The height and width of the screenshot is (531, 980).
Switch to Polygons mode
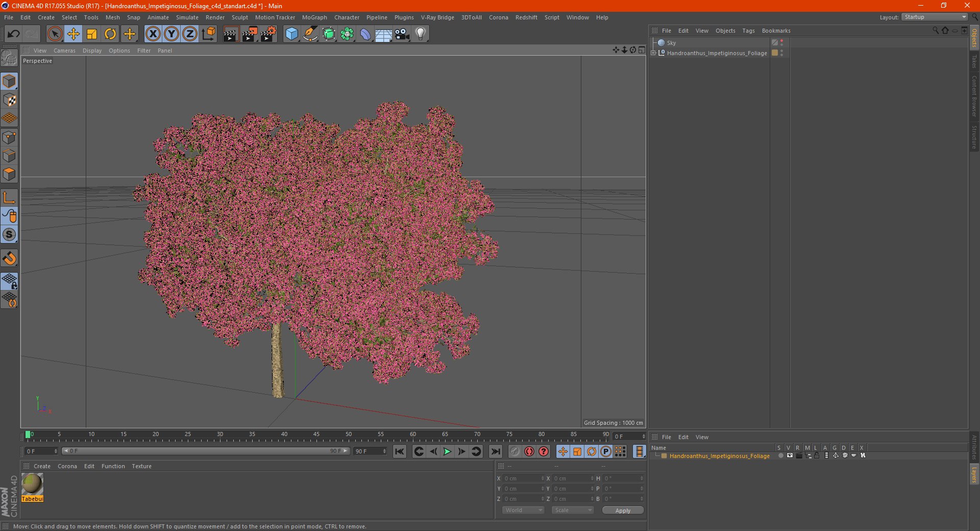(9, 174)
